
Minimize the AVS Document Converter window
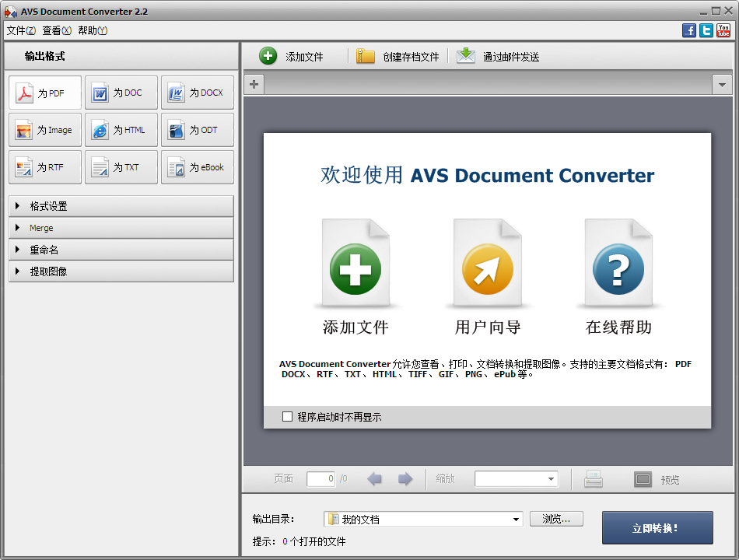[704, 11]
